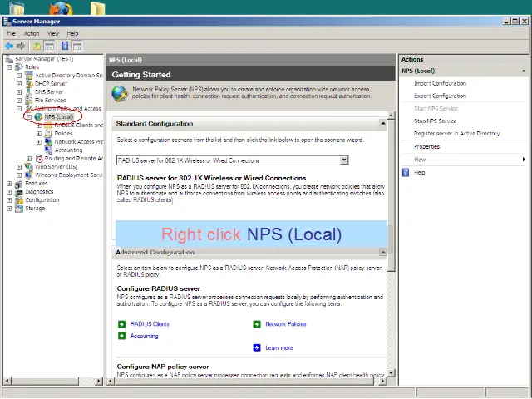Click the Windows Deployment Services icon
The width and height of the screenshot is (532, 399).
click(x=29, y=175)
